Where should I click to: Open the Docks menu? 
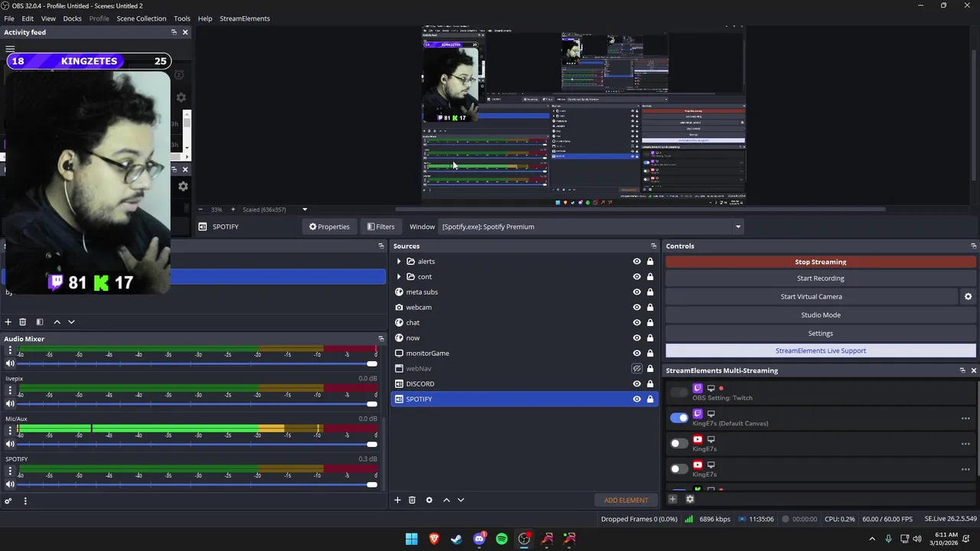pyautogui.click(x=72, y=18)
